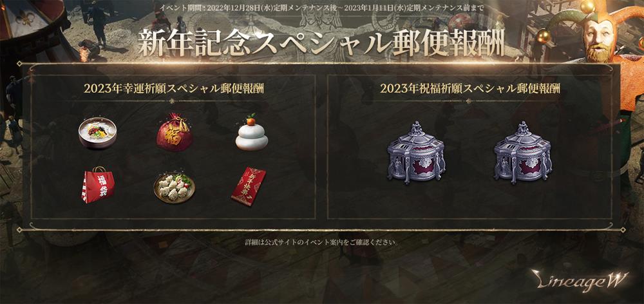Select the red fukubukuro shopping bag icon
The height and width of the screenshot is (304, 644).
pos(98,185)
